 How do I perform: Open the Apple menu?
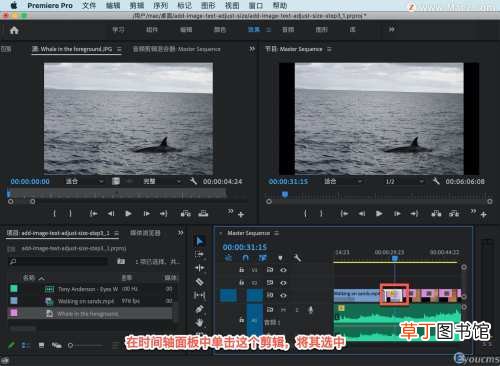click(x=14, y=5)
